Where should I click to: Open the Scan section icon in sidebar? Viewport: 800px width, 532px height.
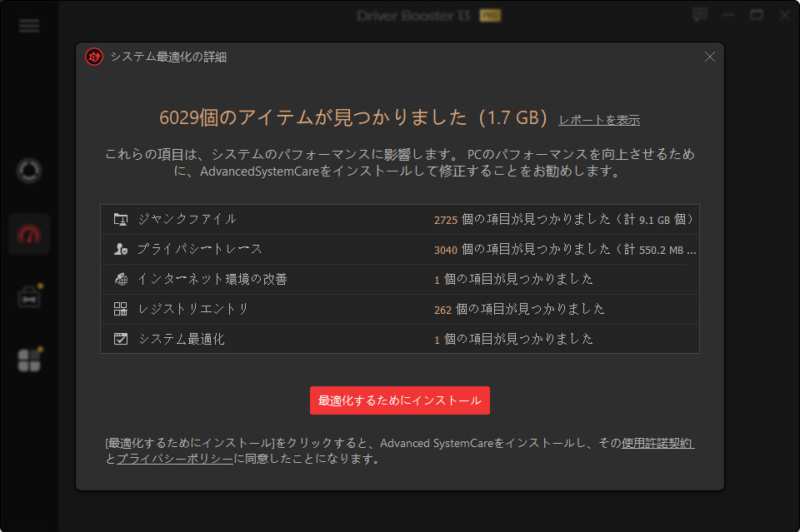coord(29,171)
